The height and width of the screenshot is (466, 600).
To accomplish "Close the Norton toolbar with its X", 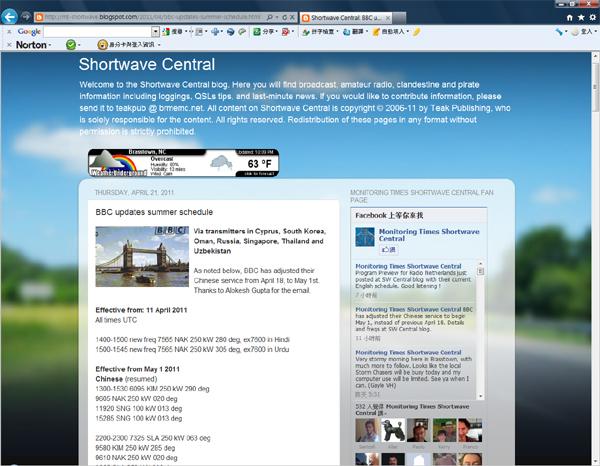I will pos(9,45).
